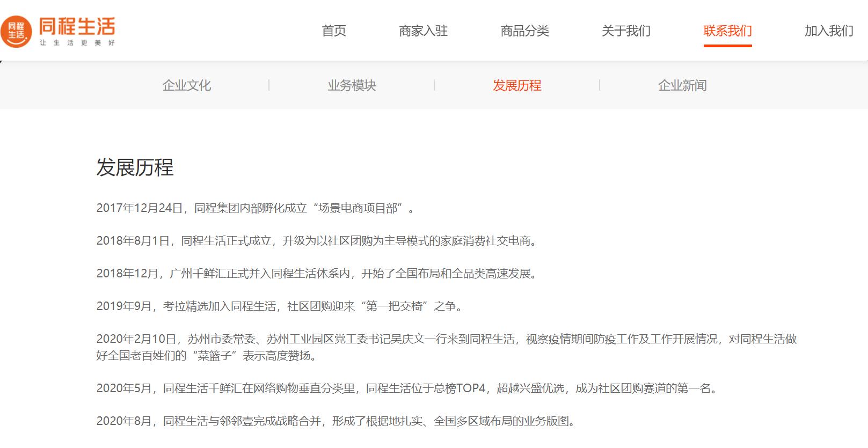Screen dimensions: 868x448
Task: Click the 2019年9月 考拉精选 entry
Action: click(280, 306)
